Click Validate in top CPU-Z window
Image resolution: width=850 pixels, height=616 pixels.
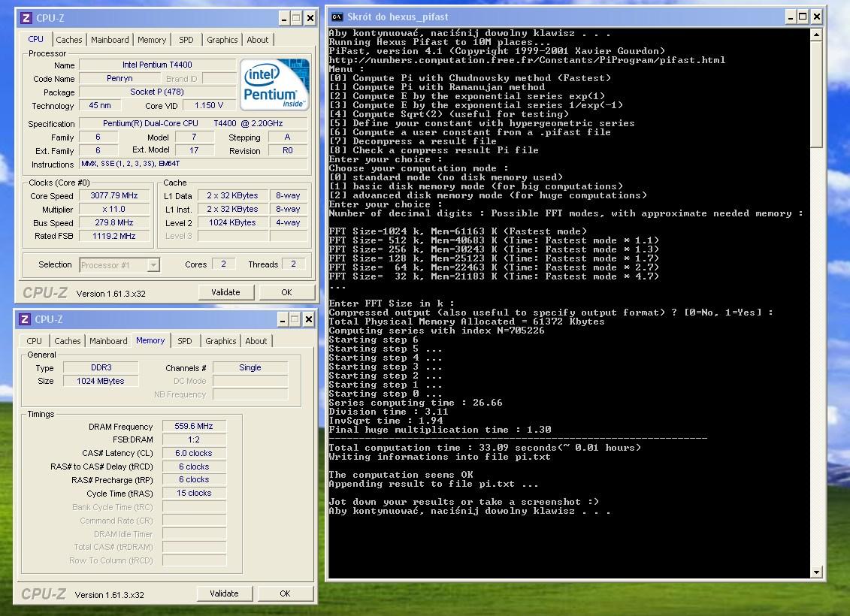225,292
